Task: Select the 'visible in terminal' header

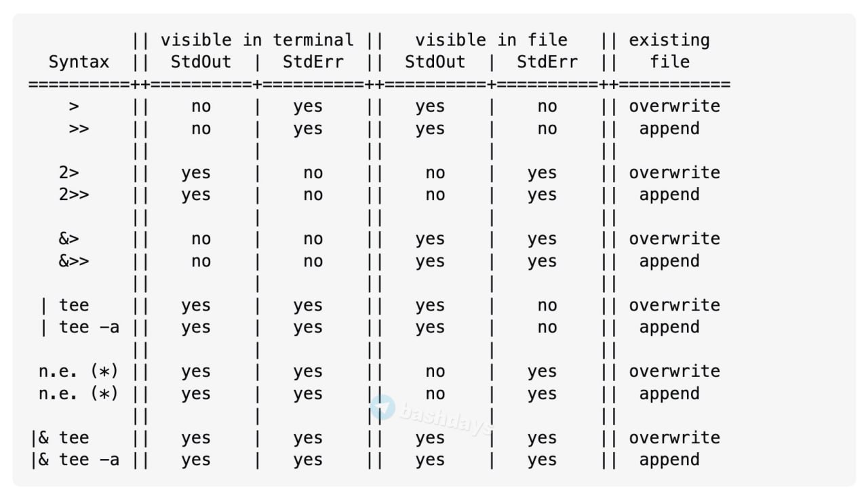Action: coord(257,41)
